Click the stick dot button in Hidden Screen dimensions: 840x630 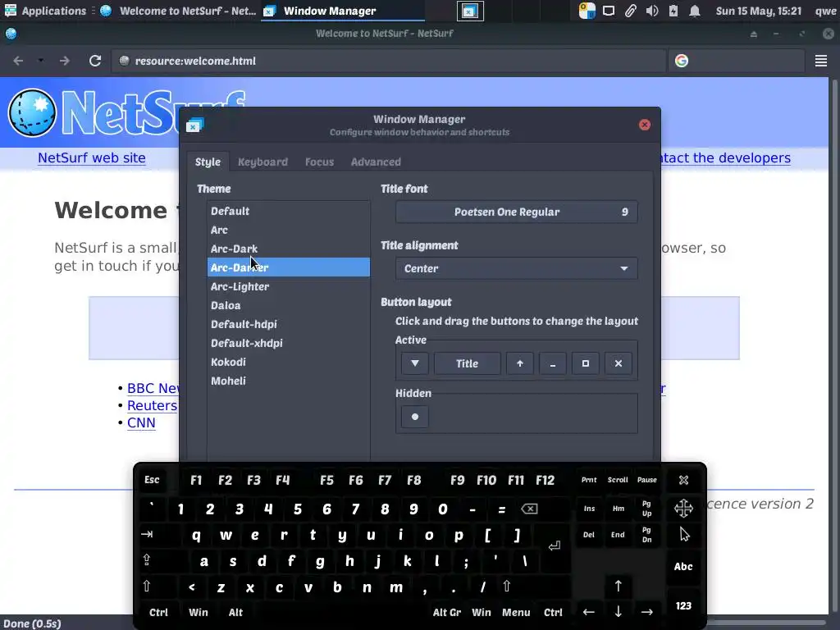pyautogui.click(x=414, y=416)
